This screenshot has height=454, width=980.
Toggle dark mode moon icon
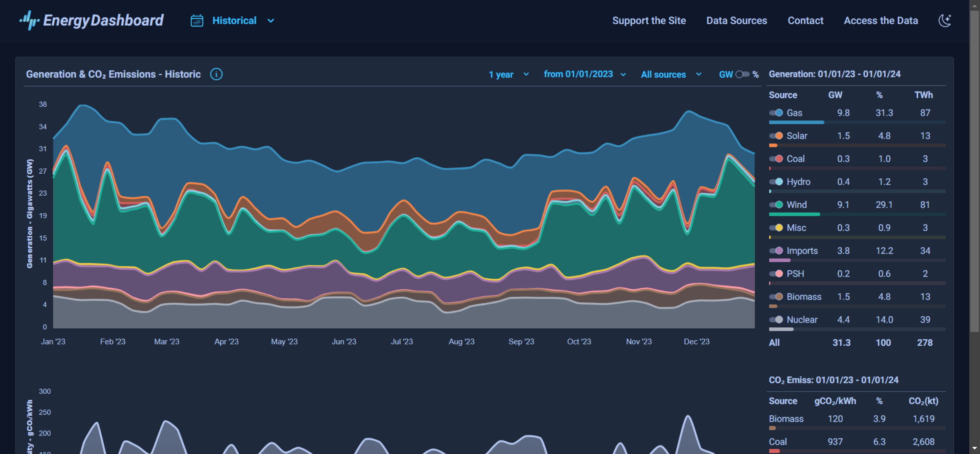[x=945, y=20]
